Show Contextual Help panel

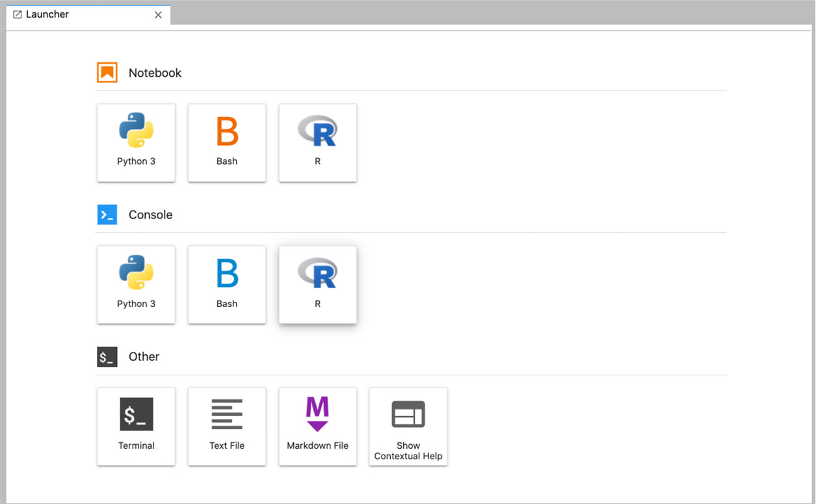[x=408, y=426]
